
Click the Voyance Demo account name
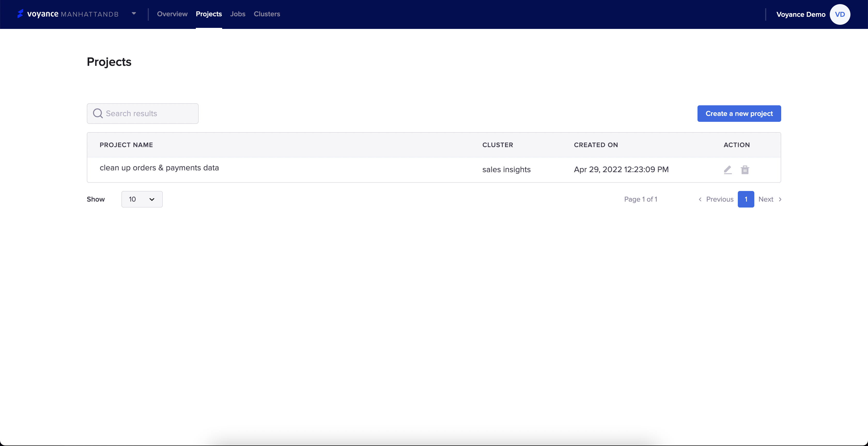[x=801, y=14]
